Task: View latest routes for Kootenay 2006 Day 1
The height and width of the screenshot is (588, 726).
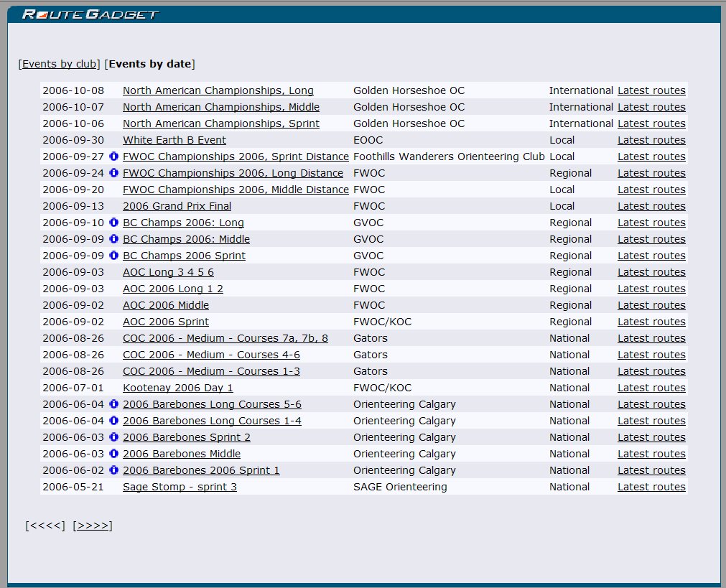Action: [651, 388]
